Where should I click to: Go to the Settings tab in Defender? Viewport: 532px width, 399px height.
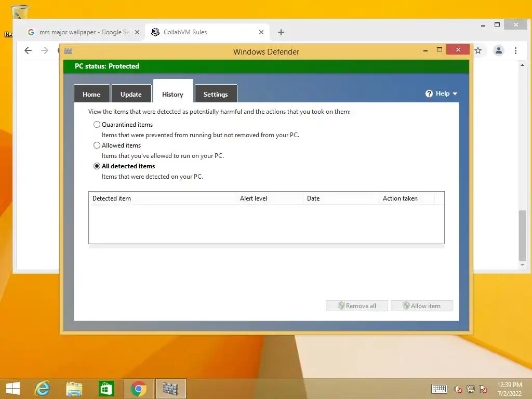tap(216, 94)
